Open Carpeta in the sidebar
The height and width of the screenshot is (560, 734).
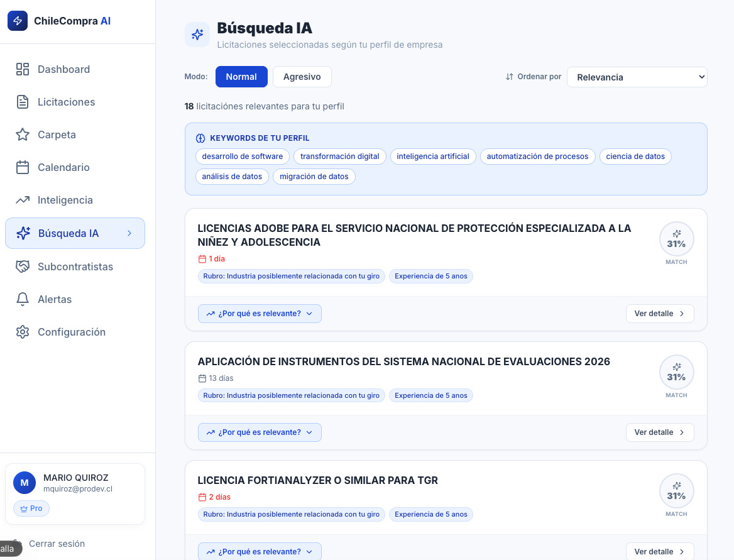point(75,135)
